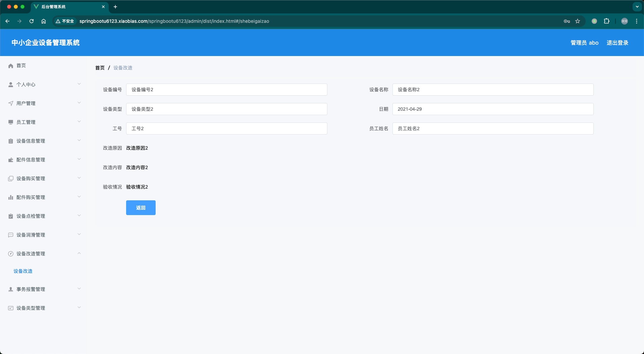Click the stamp icon for 事务报警管理
644x354 pixels.
pyautogui.click(x=11, y=289)
